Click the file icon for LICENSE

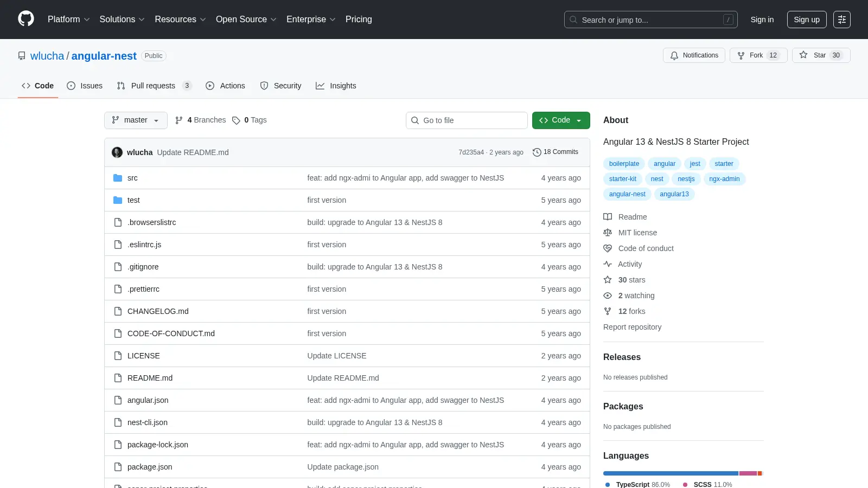tap(118, 356)
